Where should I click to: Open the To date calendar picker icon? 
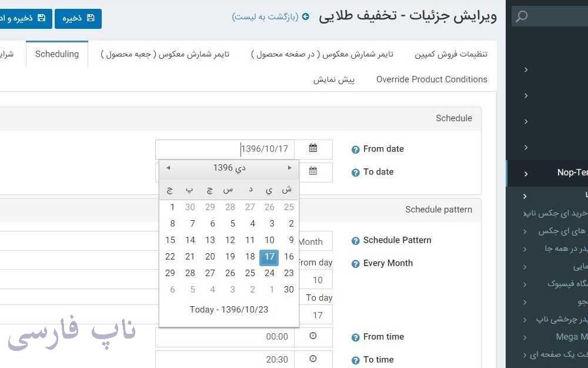pos(313,172)
